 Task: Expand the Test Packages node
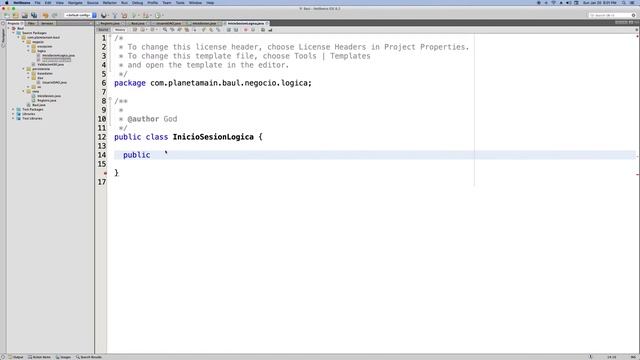coord(13,109)
